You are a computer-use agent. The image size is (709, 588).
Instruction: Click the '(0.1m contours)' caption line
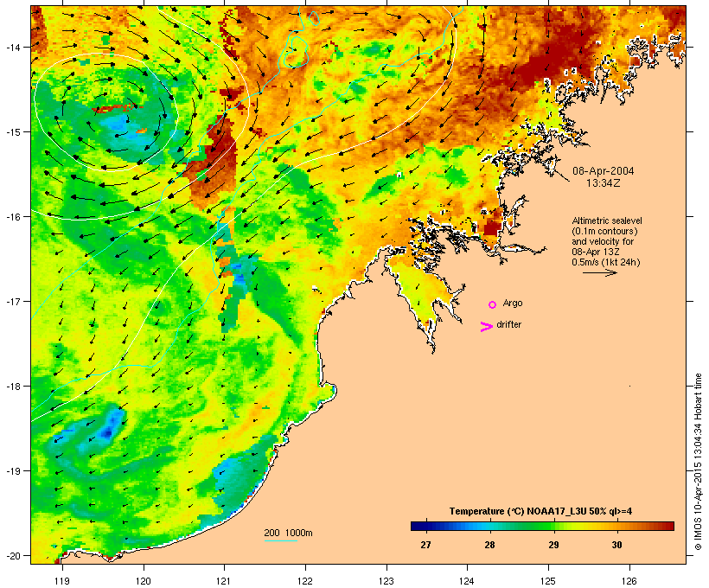605,231
